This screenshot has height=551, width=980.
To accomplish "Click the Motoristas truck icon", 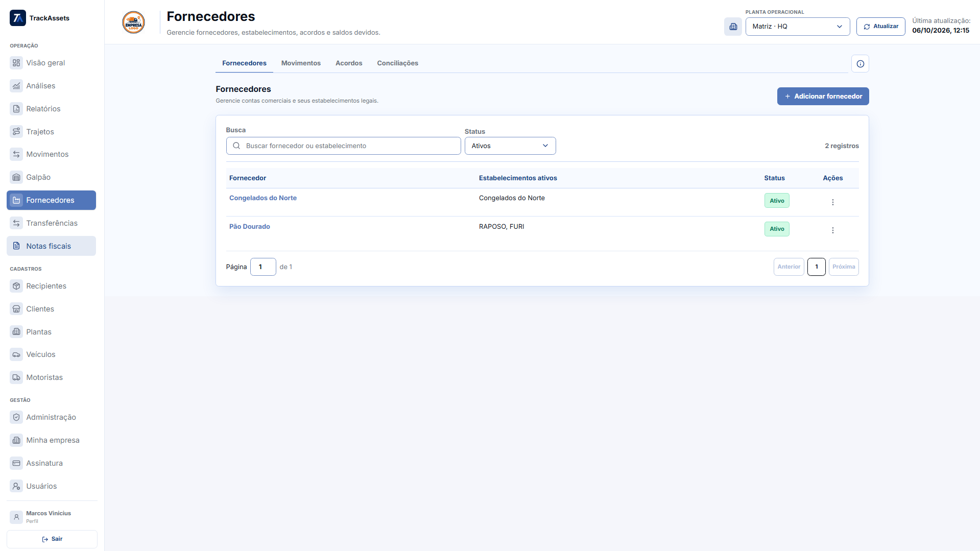I will coord(16,377).
